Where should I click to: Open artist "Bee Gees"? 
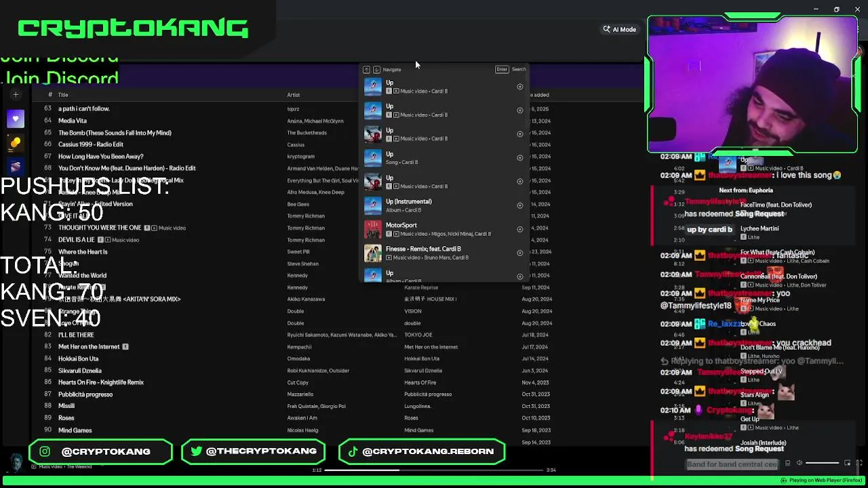click(x=298, y=204)
